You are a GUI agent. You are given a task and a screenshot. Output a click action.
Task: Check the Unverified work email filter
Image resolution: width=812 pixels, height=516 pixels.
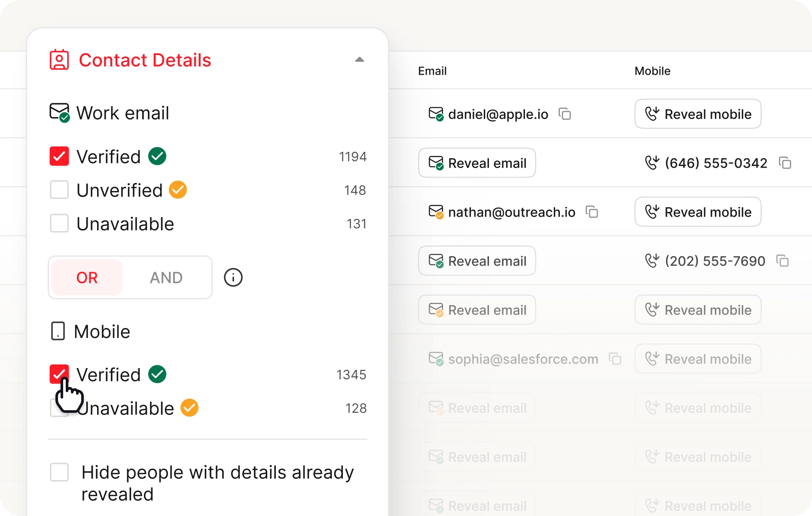click(59, 190)
